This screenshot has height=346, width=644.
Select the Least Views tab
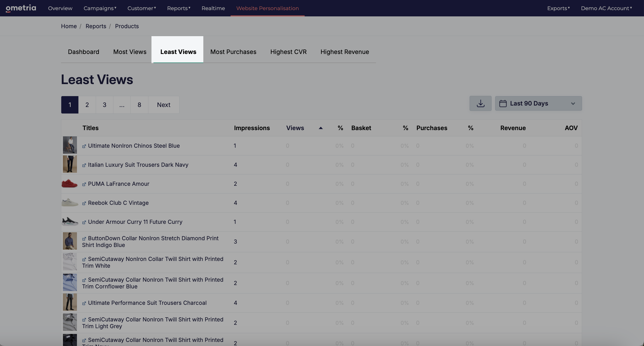[x=178, y=52]
